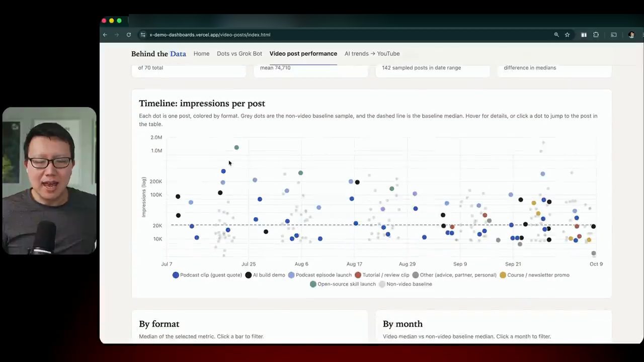The image size is (644, 362).
Task: Toggle AI build demo legend entry
Action: 265,275
